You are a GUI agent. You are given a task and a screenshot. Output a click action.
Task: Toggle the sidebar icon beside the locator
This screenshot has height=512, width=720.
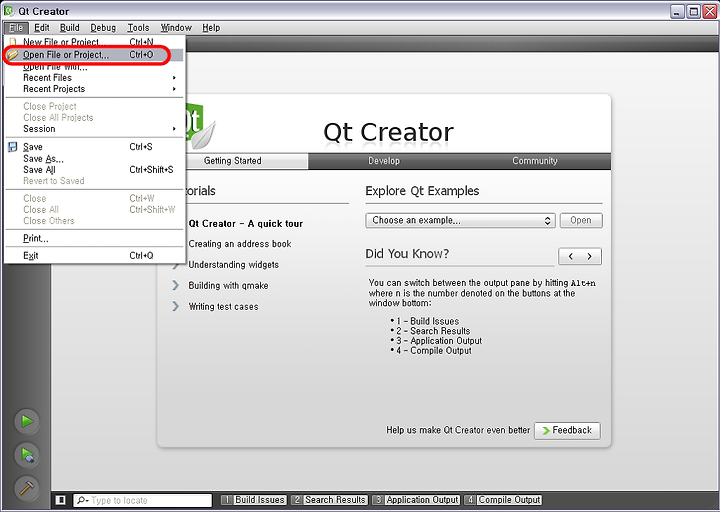(x=60, y=500)
